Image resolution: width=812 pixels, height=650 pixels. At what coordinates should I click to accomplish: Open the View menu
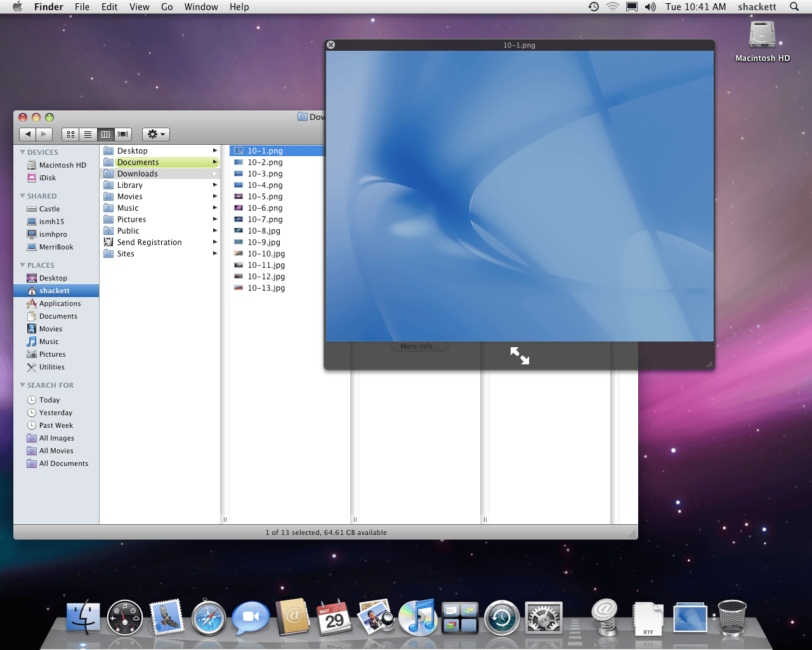(x=140, y=7)
